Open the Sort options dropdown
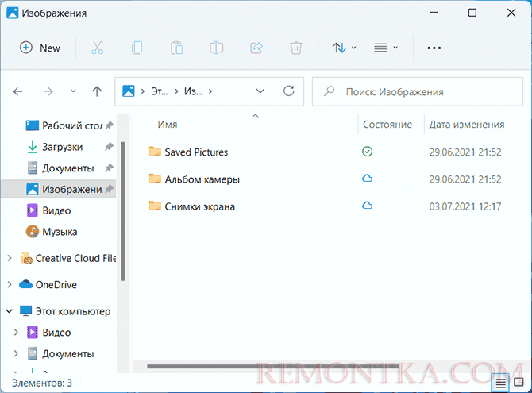Image resolution: width=532 pixels, height=393 pixels. [344, 48]
